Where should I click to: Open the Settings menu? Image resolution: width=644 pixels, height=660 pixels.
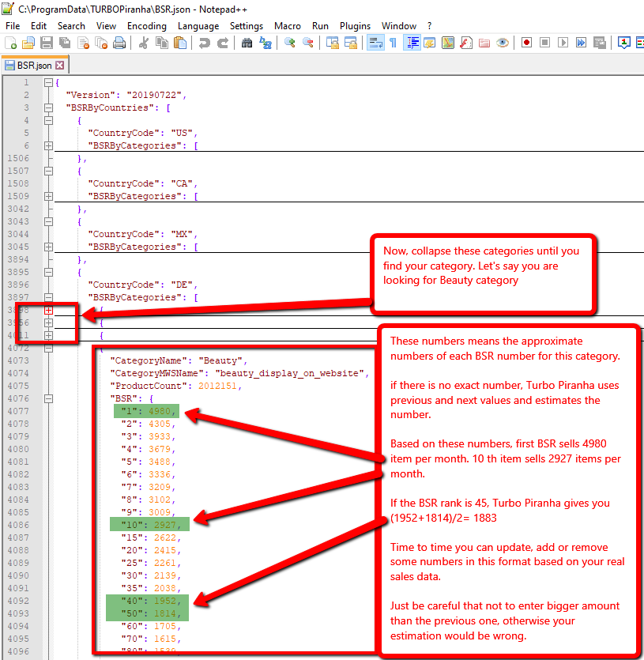[247, 26]
